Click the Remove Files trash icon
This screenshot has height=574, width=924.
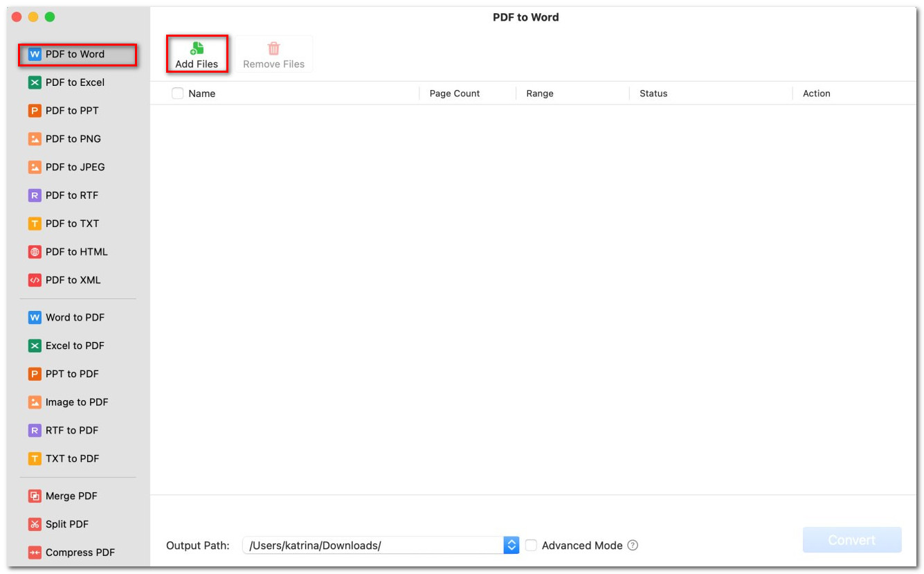pyautogui.click(x=274, y=48)
